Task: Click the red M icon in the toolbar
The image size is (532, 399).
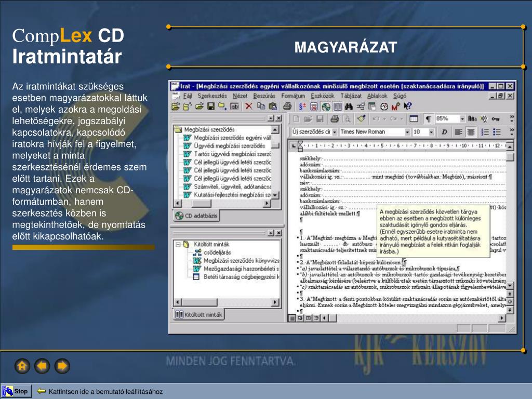Action: pos(395,107)
